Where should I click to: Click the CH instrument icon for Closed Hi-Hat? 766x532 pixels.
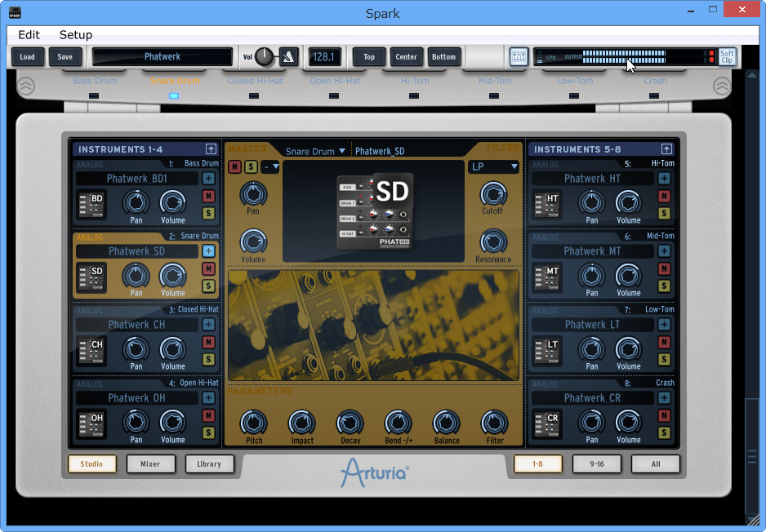click(x=91, y=351)
